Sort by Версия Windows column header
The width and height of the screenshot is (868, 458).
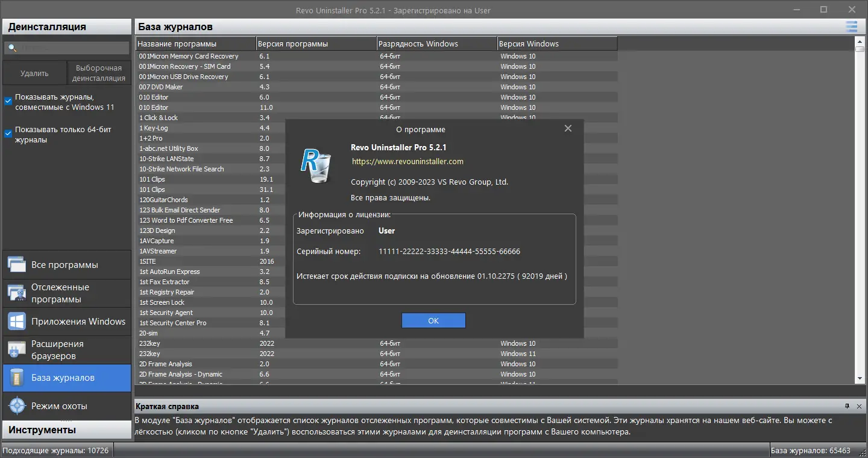click(558, 43)
